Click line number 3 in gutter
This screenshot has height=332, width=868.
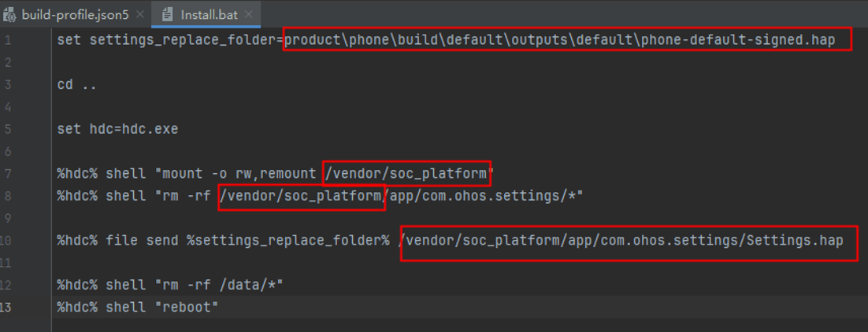pyautogui.click(x=7, y=85)
